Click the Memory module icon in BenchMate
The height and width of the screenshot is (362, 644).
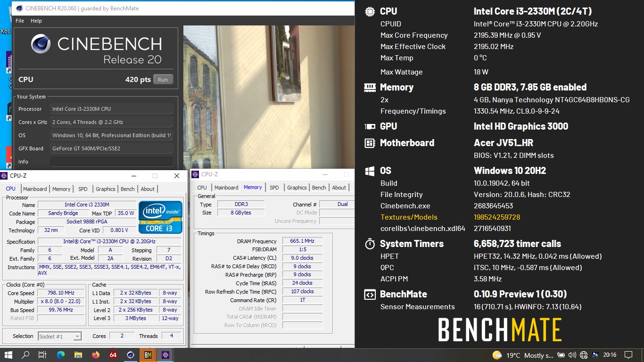370,87
